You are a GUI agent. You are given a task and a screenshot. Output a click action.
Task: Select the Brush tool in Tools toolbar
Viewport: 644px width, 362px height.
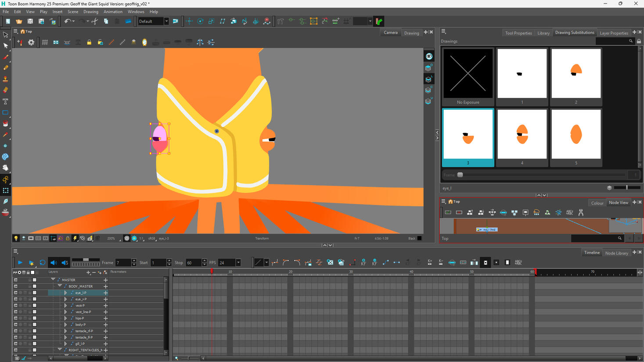click(6, 57)
